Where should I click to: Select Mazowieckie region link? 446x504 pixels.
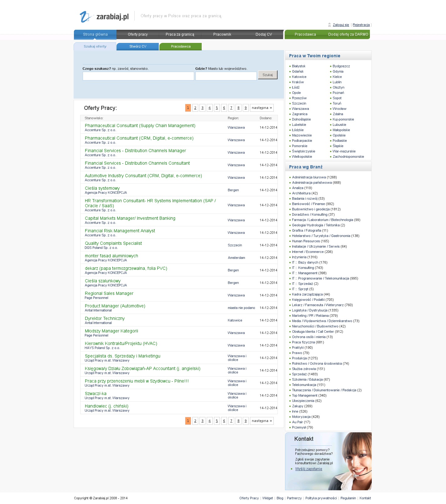pyautogui.click(x=302, y=136)
